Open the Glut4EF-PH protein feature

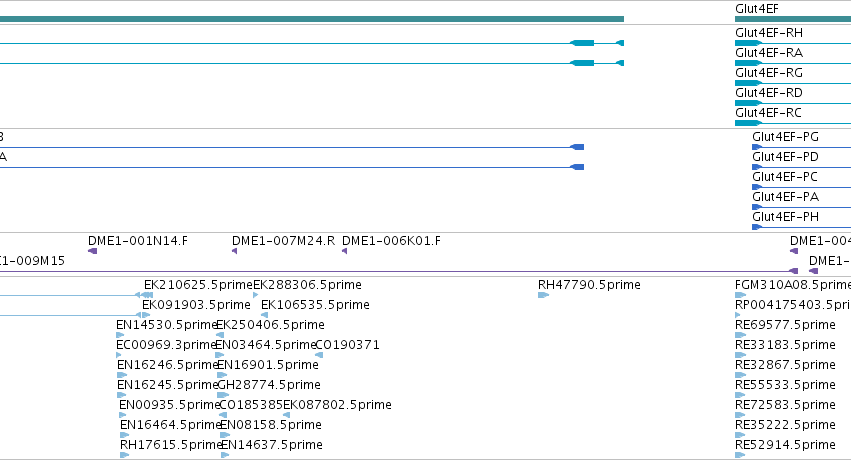[785, 217]
